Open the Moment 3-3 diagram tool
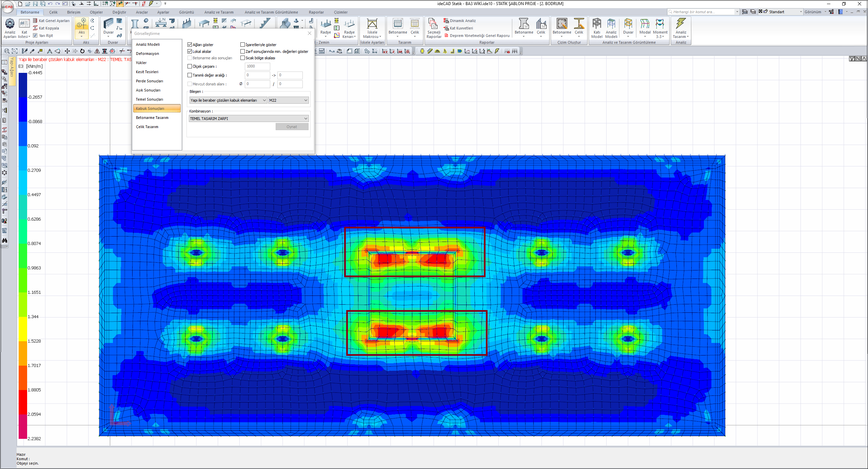Viewport: 868px width, 469px height. tap(660, 24)
